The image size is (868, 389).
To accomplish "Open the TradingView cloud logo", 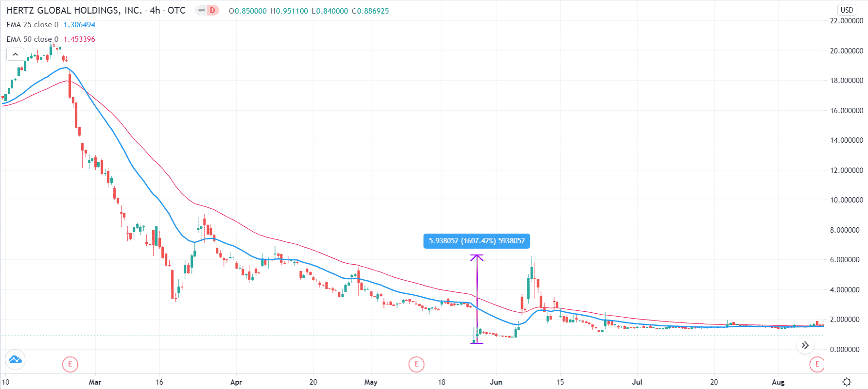I will click(x=15, y=360).
